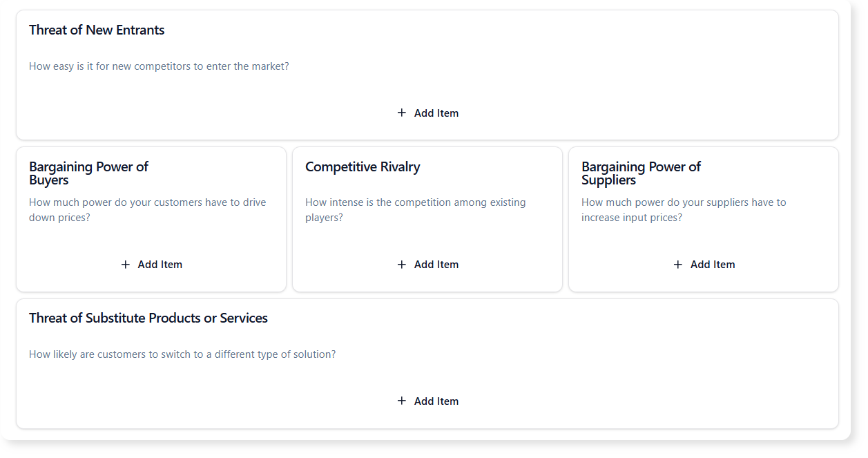This screenshot has height=458, width=868.
Task: Click the plus icon under Competitive Rivalry
Action: point(402,264)
